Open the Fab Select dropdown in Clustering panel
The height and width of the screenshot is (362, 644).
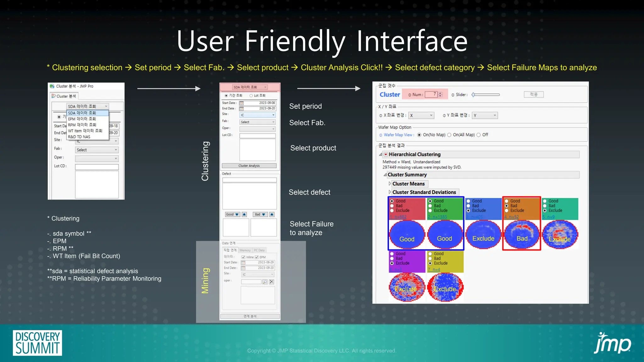pos(258,122)
